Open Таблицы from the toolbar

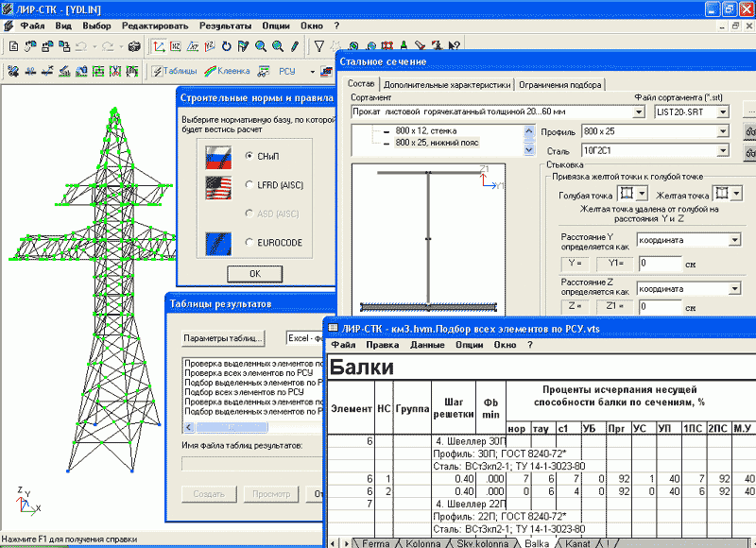click(x=173, y=71)
